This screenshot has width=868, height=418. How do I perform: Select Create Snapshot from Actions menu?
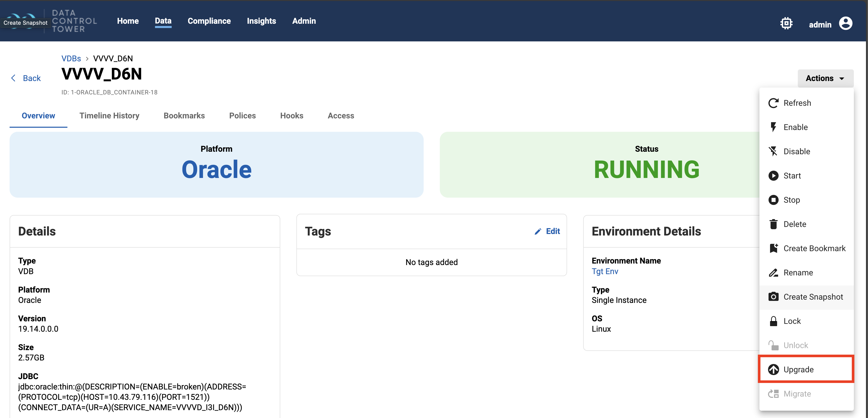point(812,297)
